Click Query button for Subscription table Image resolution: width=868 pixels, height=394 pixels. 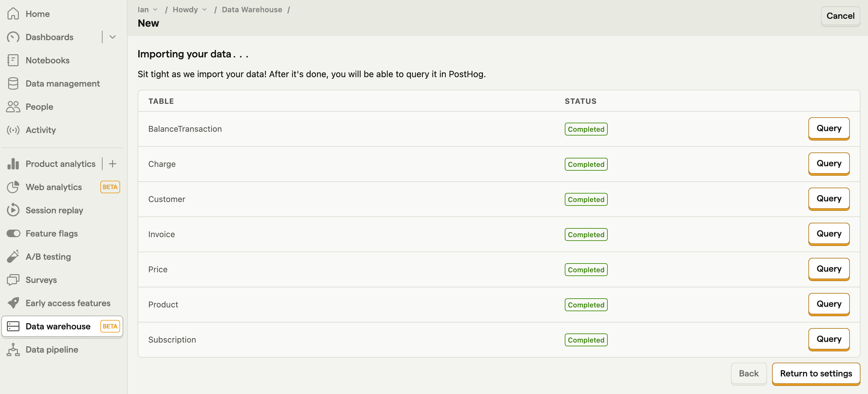[x=829, y=338]
